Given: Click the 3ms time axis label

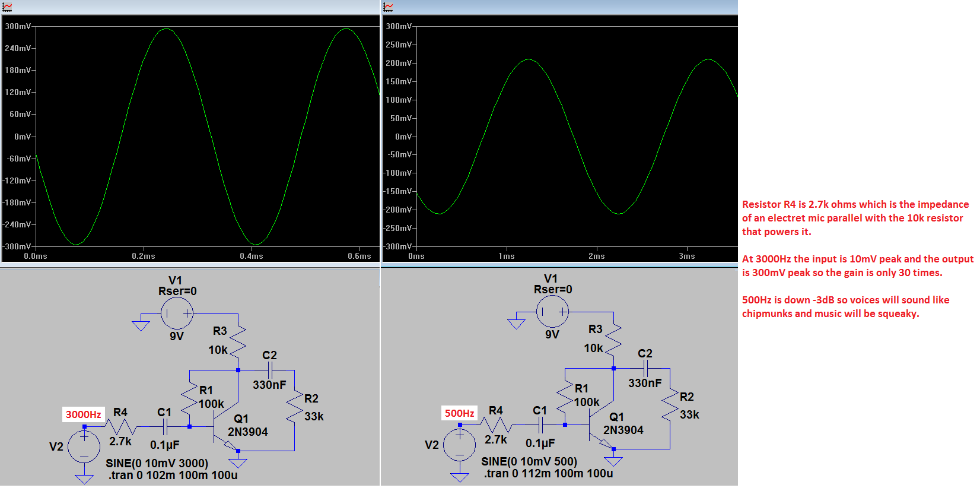Looking at the screenshot, I should point(687,256).
